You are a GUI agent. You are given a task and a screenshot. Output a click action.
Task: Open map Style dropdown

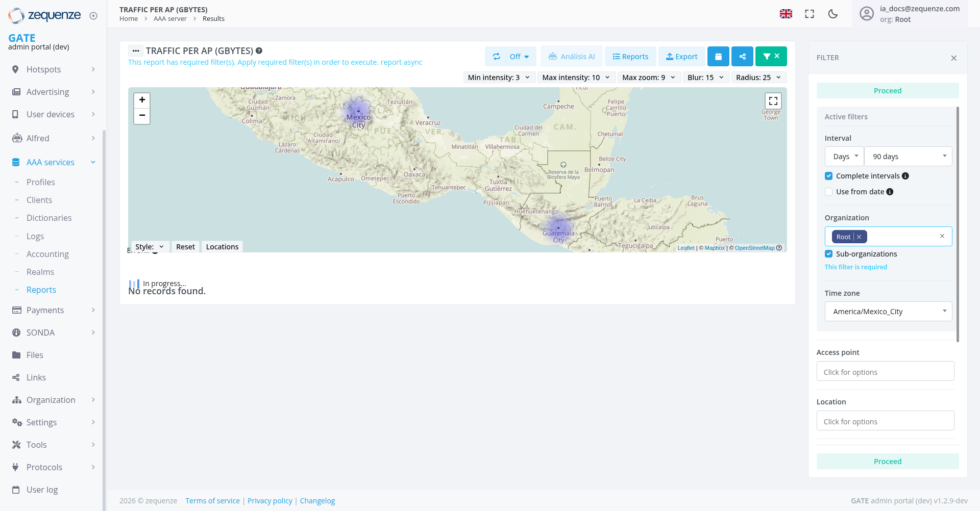coord(150,247)
